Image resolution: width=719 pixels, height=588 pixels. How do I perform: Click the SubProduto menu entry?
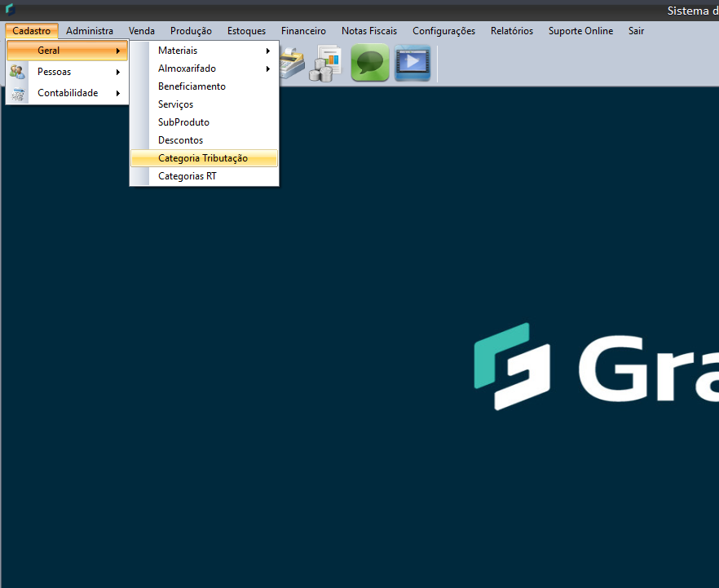coord(183,122)
